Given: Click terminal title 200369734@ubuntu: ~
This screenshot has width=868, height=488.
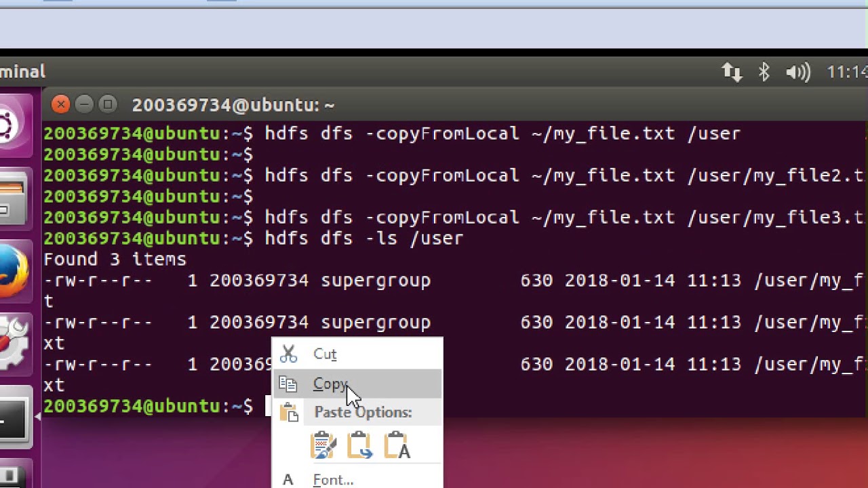Looking at the screenshot, I should coord(233,105).
